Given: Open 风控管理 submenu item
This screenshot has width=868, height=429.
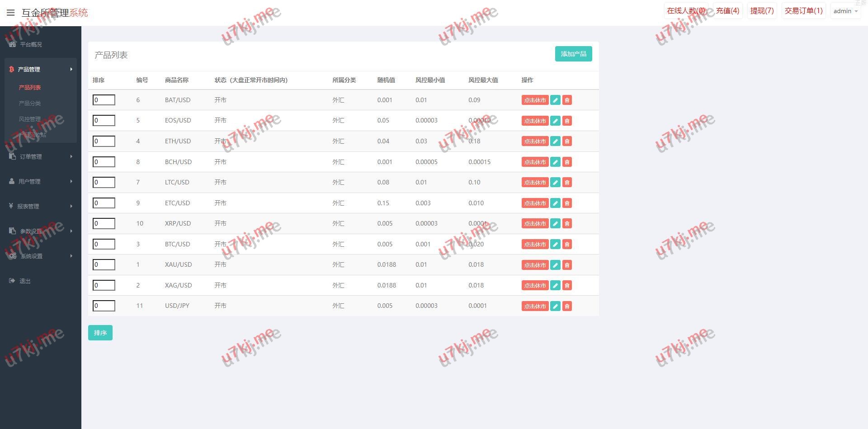Looking at the screenshot, I should point(30,119).
